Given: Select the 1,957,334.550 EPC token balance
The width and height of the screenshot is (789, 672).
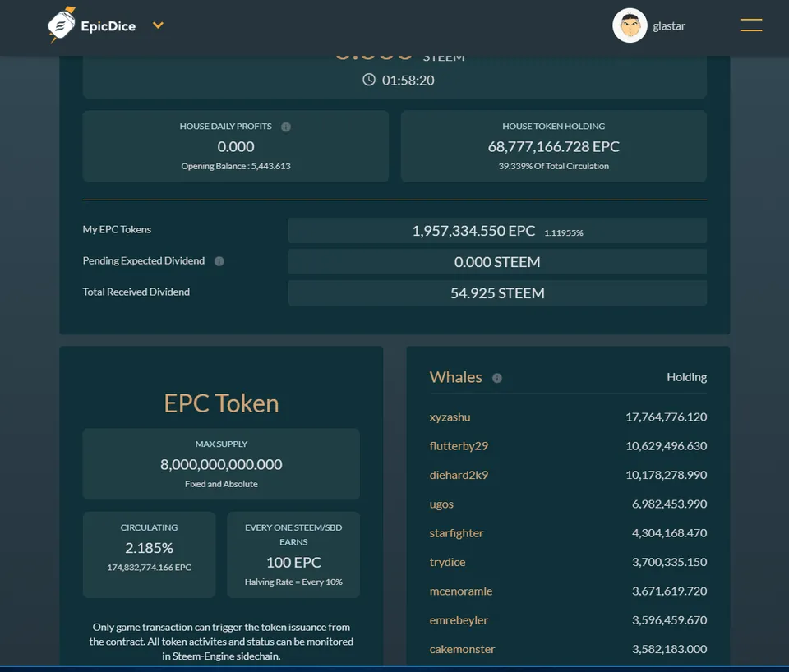Looking at the screenshot, I should click(x=473, y=231).
